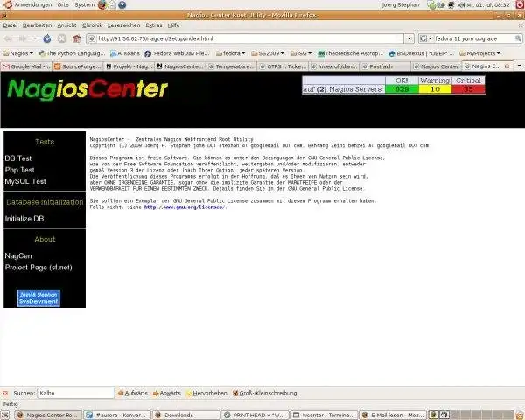525x420 pixels.
Task: Open the BSDnexus bookmark
Action: [x=422, y=53]
